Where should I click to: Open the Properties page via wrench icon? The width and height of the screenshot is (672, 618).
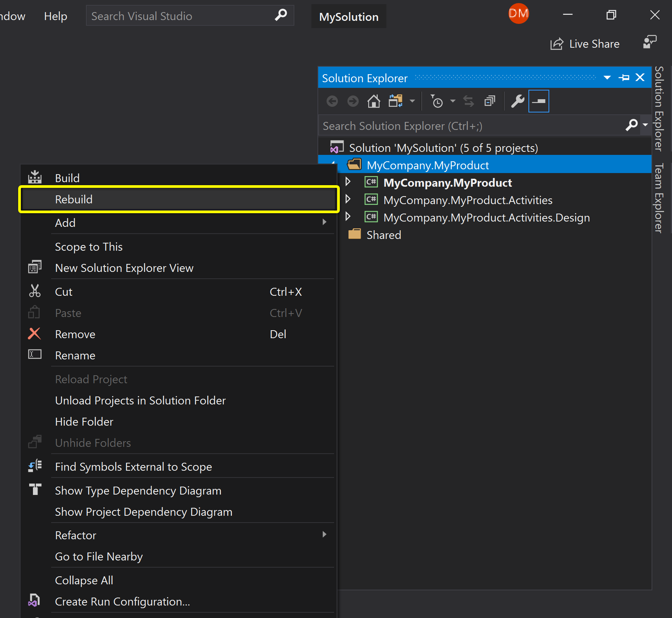click(517, 101)
